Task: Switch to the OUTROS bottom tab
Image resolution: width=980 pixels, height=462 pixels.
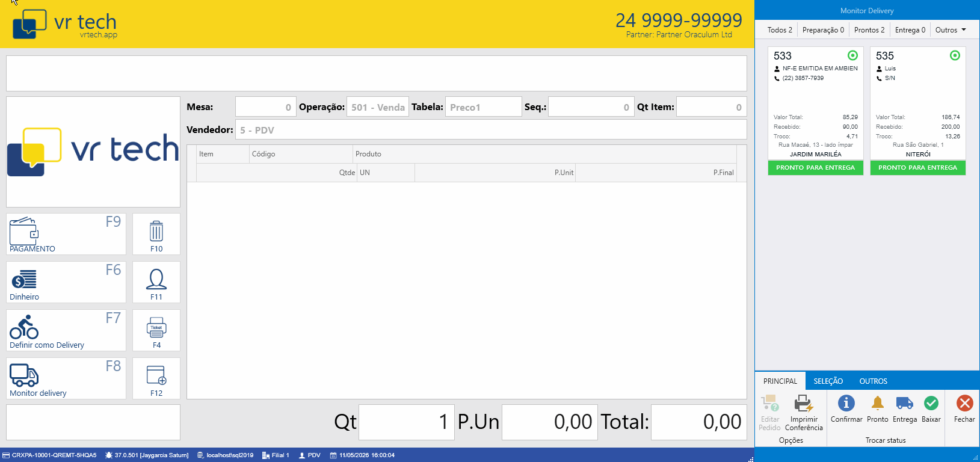Action: [x=874, y=381]
